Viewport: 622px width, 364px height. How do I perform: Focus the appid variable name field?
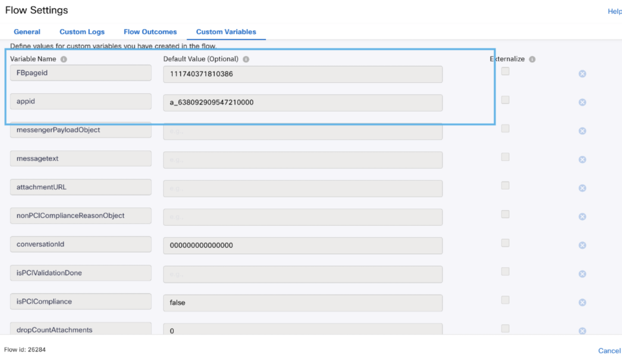coord(81,101)
